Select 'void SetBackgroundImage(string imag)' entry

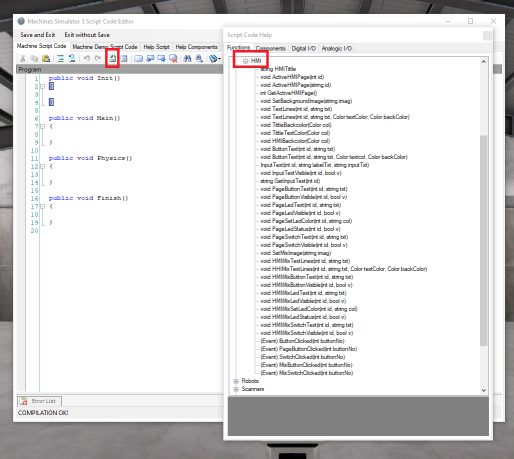(x=306, y=101)
